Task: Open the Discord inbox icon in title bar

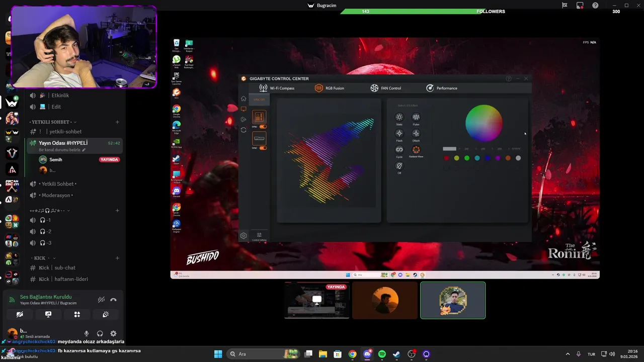Action: (x=580, y=6)
